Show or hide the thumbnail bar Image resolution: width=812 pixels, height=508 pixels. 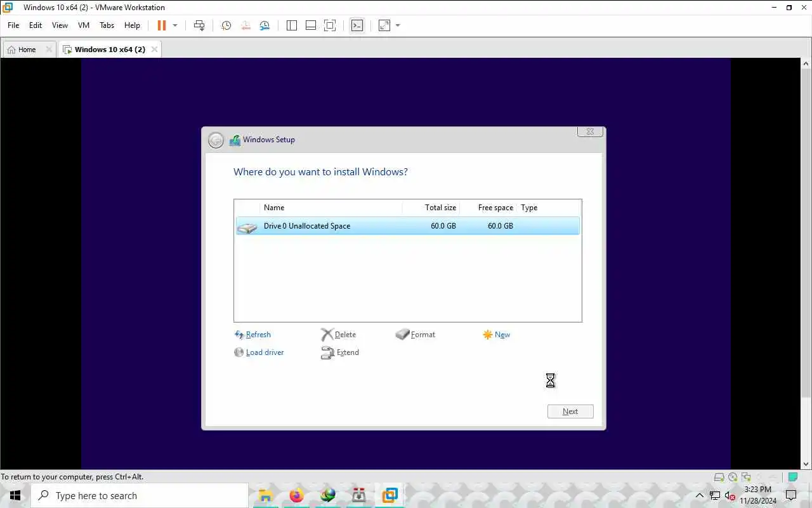[311, 25]
